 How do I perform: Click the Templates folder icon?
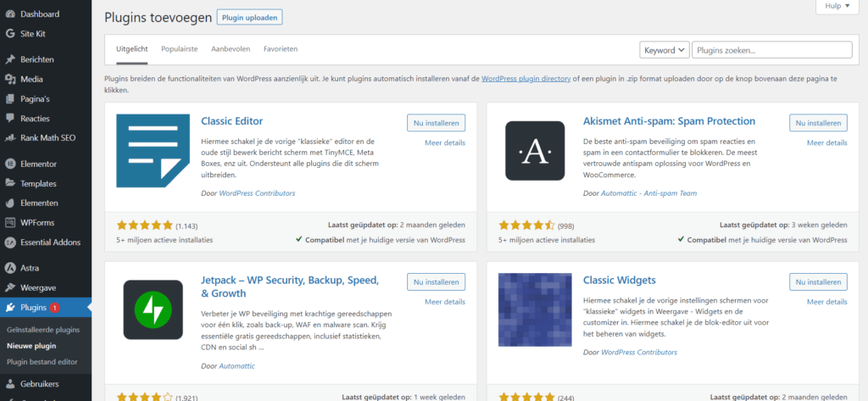click(x=10, y=183)
